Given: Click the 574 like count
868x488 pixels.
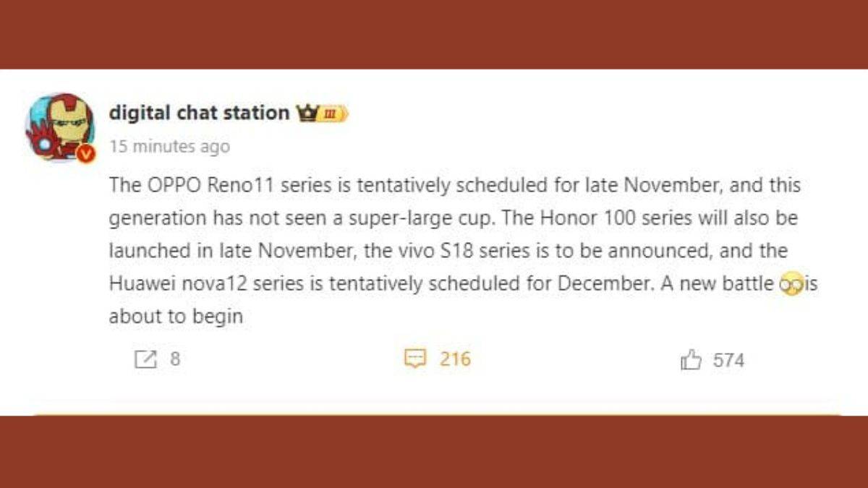Looking at the screenshot, I should (729, 359).
